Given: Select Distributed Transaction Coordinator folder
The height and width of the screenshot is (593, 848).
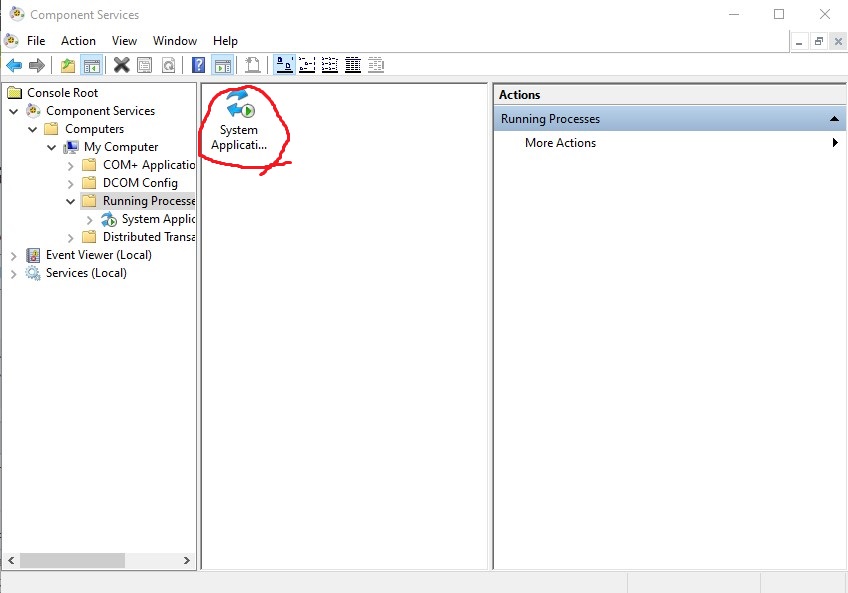Looking at the screenshot, I should point(149,237).
